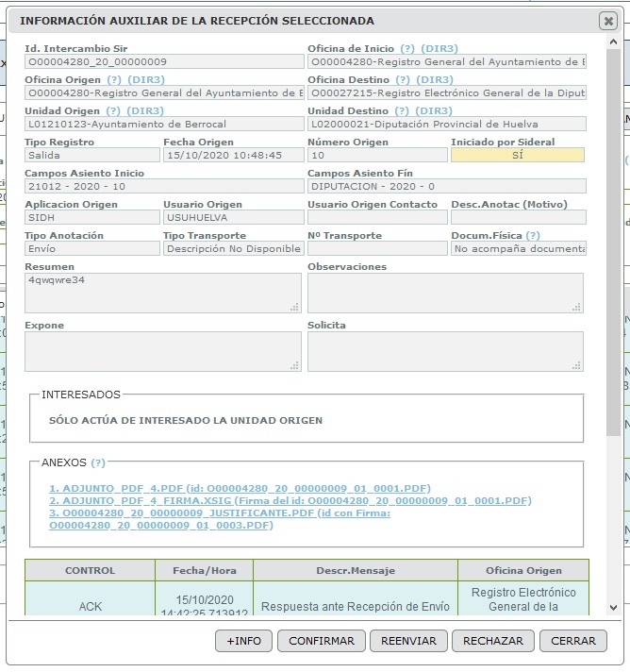This screenshot has height=672, width=630.
Task: Click the RECHAZAR button
Action: click(x=493, y=641)
